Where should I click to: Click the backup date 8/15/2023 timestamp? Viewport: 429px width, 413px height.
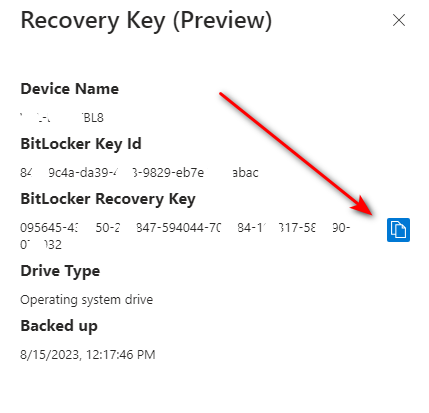coord(88,355)
